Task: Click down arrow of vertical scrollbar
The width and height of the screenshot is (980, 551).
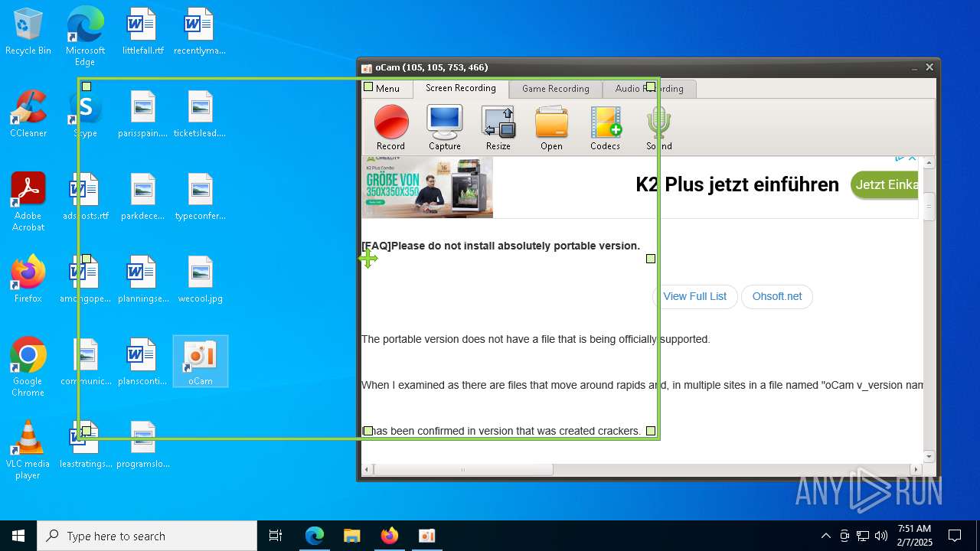Action: [929, 457]
